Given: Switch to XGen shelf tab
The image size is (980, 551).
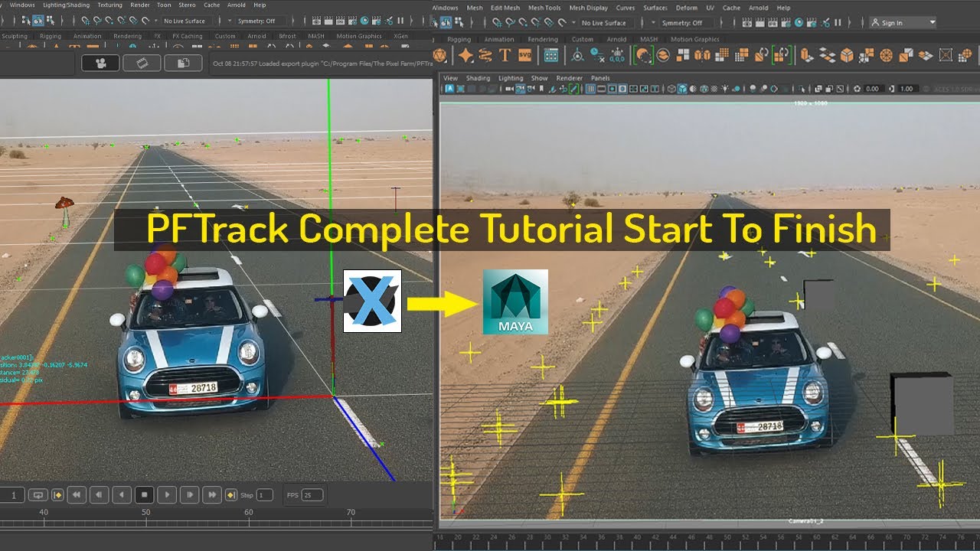Looking at the screenshot, I should [400, 36].
